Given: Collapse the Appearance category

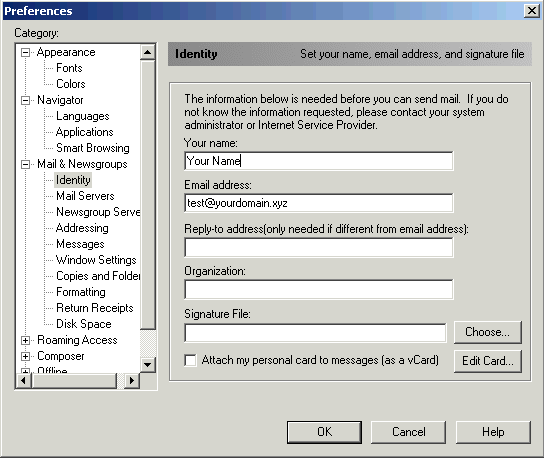Looking at the screenshot, I should coord(25,53).
